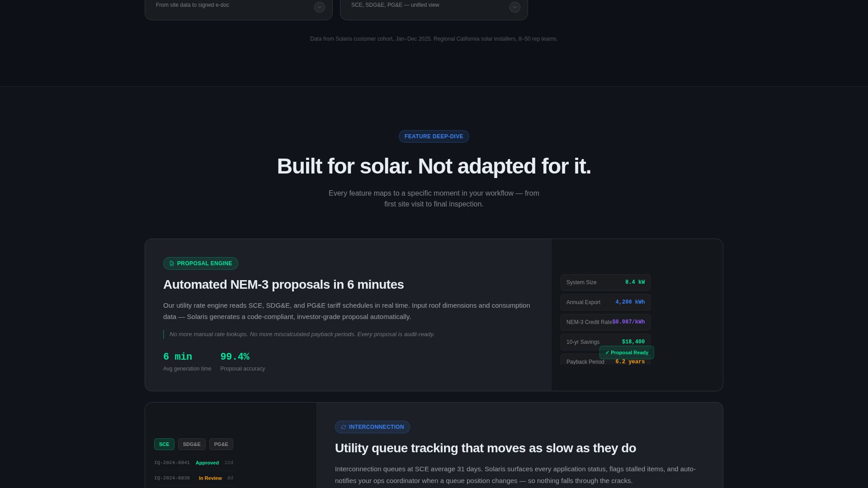The width and height of the screenshot is (868, 488).
Task: Click the PROPOSAL ENGINE badge
Action: (200, 263)
